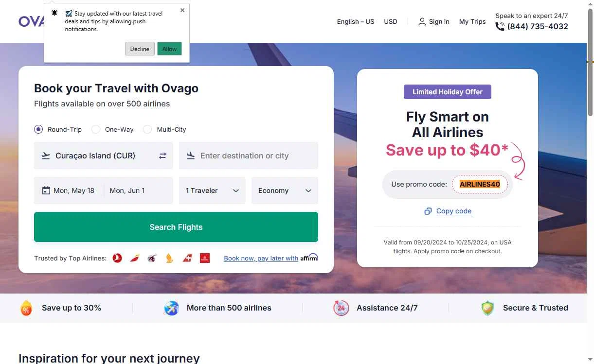Click the Turkish Airlines logo icon
Screen dimensions: 594x364
click(117, 258)
